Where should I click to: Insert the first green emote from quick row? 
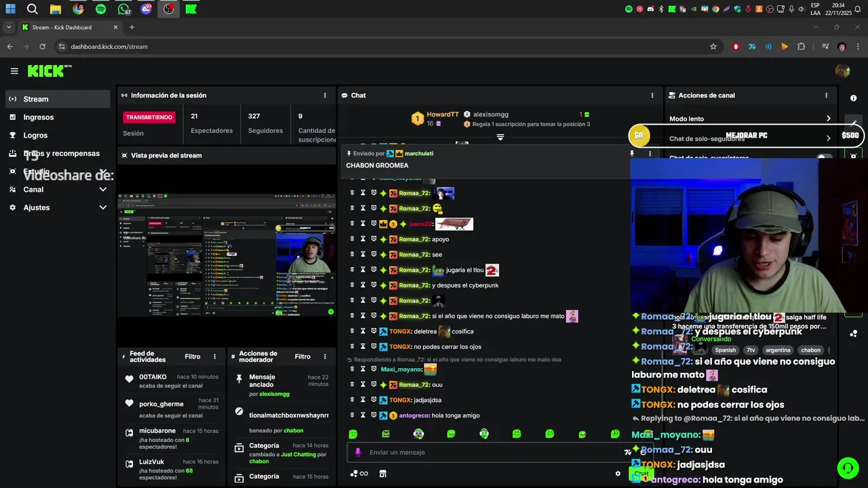tap(353, 434)
